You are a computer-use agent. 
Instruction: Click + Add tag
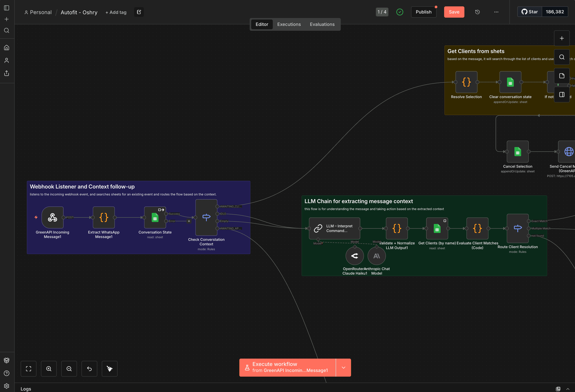(116, 12)
